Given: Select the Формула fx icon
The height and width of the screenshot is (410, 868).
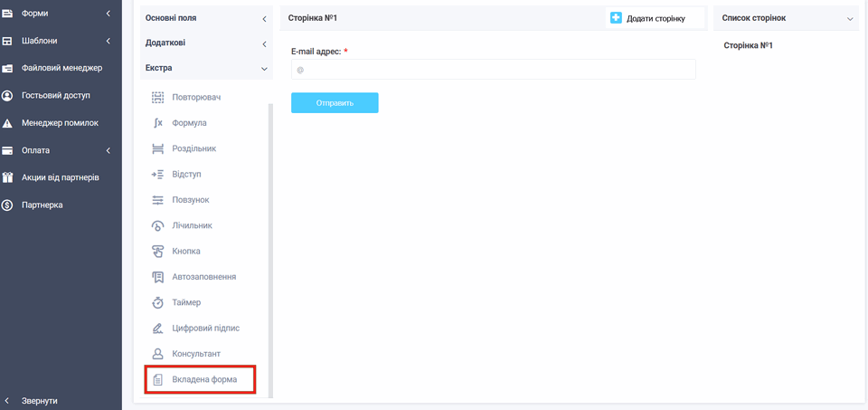Looking at the screenshot, I should (157, 123).
